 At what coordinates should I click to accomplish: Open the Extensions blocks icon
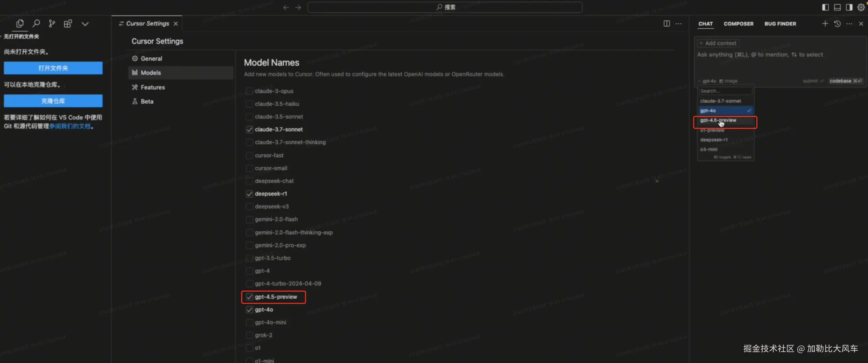click(68, 23)
